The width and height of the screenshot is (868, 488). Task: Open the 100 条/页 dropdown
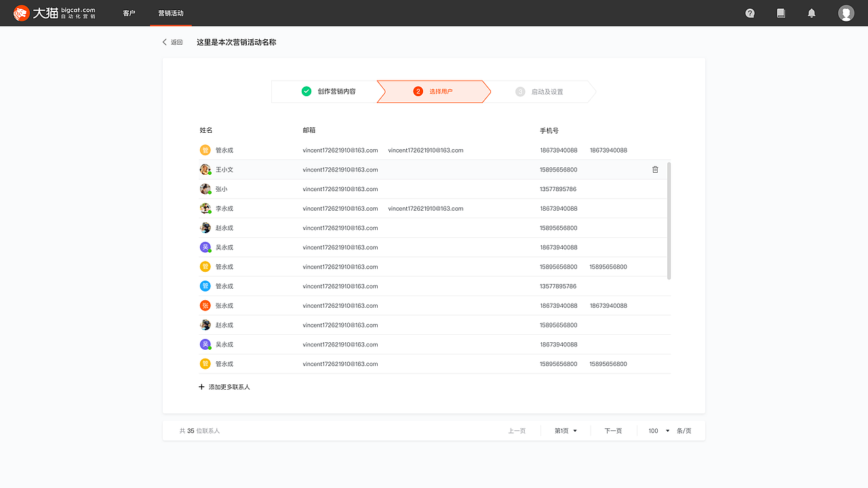point(669,431)
